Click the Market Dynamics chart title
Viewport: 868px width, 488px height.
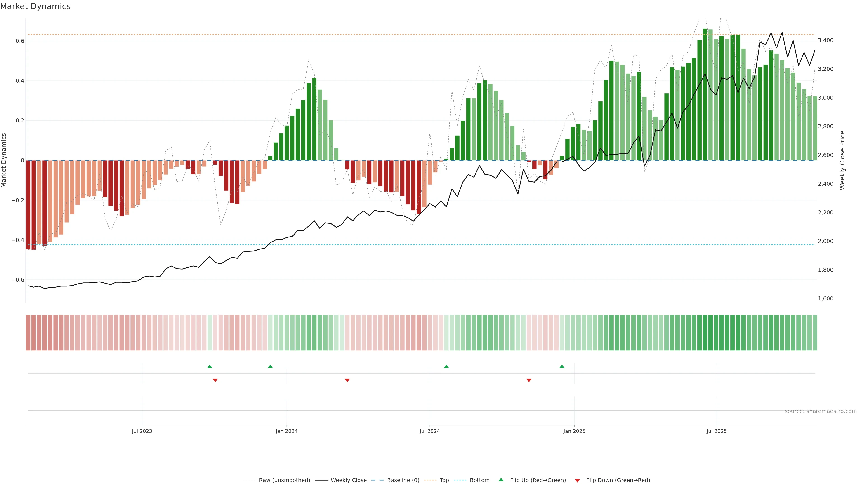[x=35, y=6]
